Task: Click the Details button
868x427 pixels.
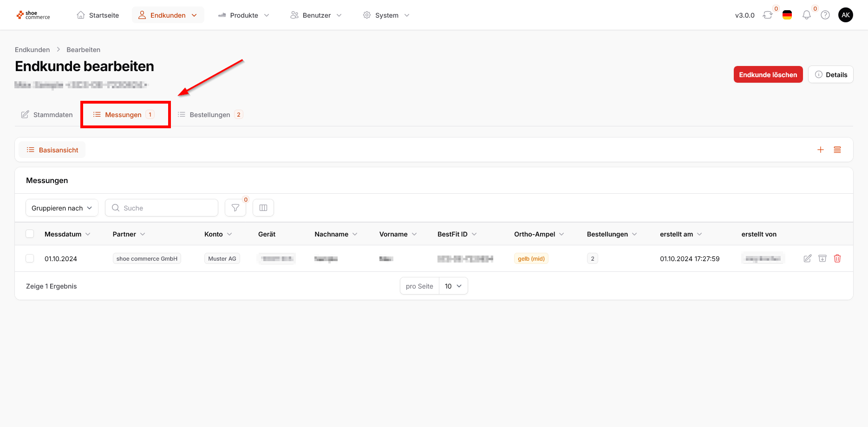Action: point(830,74)
